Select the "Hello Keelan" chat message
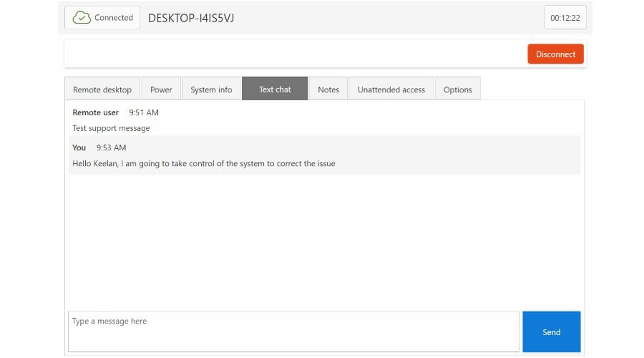The image size is (644, 358). (203, 163)
